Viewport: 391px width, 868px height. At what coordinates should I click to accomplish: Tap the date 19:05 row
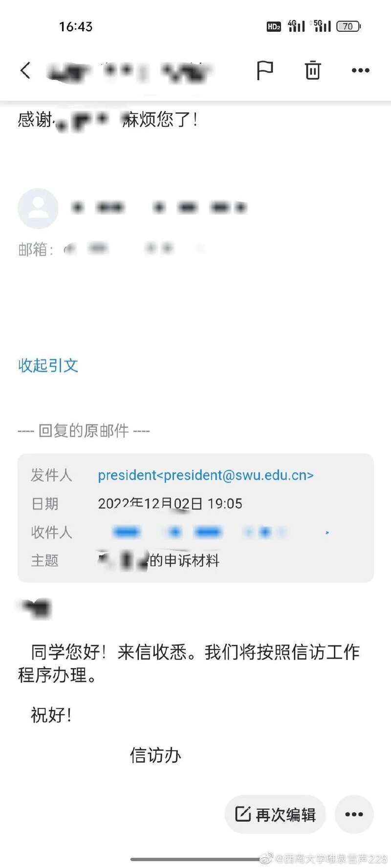195,503
